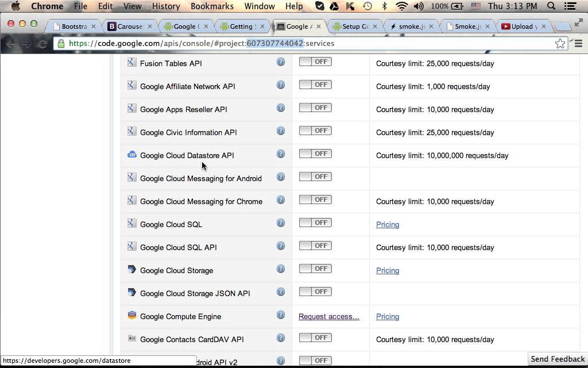Image resolution: width=588 pixels, height=368 pixels.
Task: Open the Chrome hamburger menu
Action: click(x=578, y=44)
